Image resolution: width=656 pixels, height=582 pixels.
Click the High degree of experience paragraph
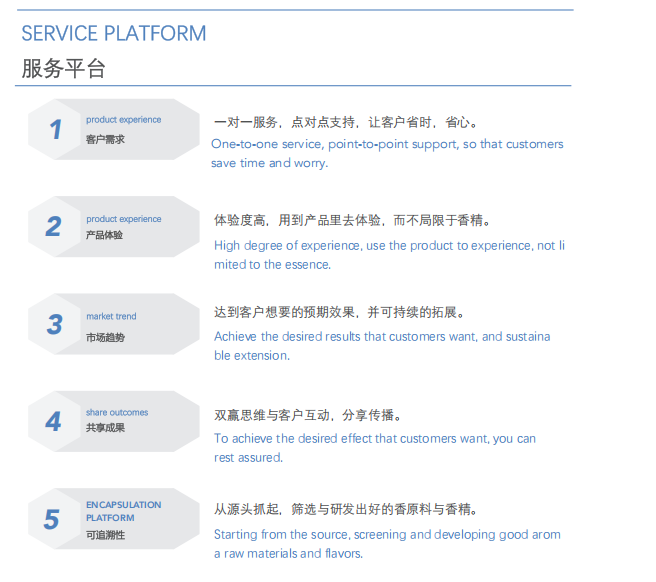coord(389,255)
